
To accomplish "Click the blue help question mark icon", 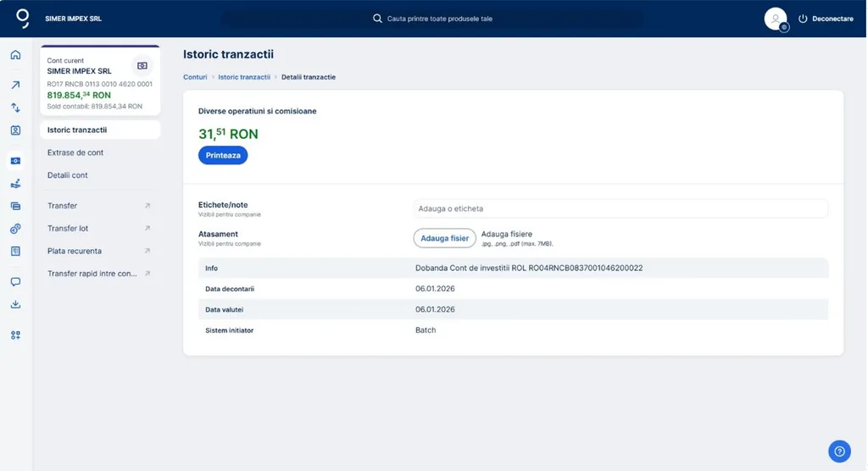I will [838, 452].
